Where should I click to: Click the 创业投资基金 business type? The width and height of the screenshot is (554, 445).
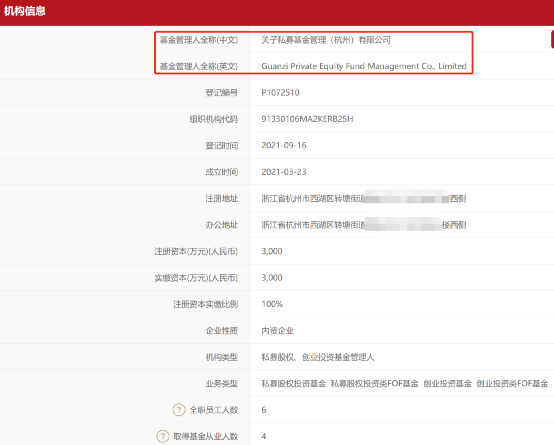coord(447,383)
